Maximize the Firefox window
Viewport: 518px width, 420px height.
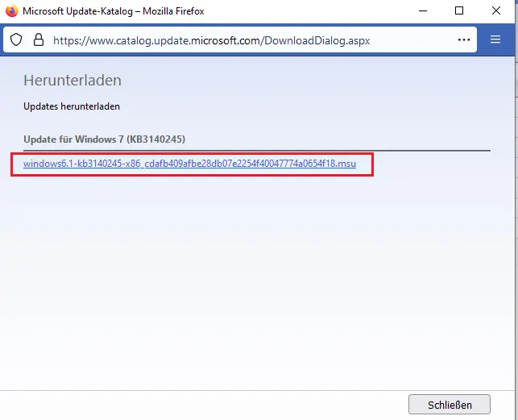coord(459,11)
